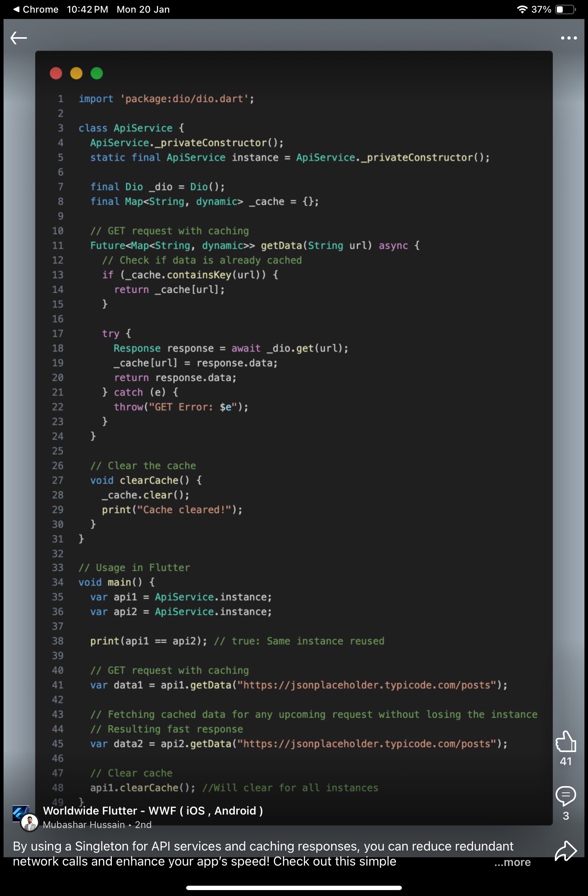Viewport: 588px width, 896px height.
Task: Expand caption with '...more'
Action: (513, 862)
